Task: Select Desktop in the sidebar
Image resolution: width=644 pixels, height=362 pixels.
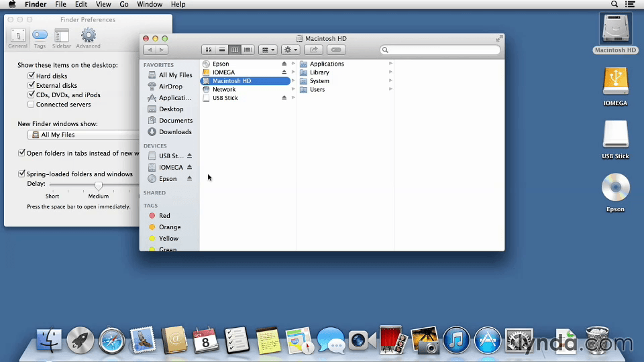Action: pyautogui.click(x=166, y=109)
